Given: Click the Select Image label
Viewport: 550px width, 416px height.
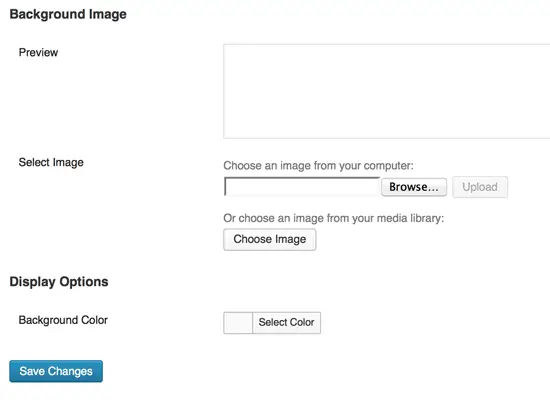Looking at the screenshot, I should [51, 162].
